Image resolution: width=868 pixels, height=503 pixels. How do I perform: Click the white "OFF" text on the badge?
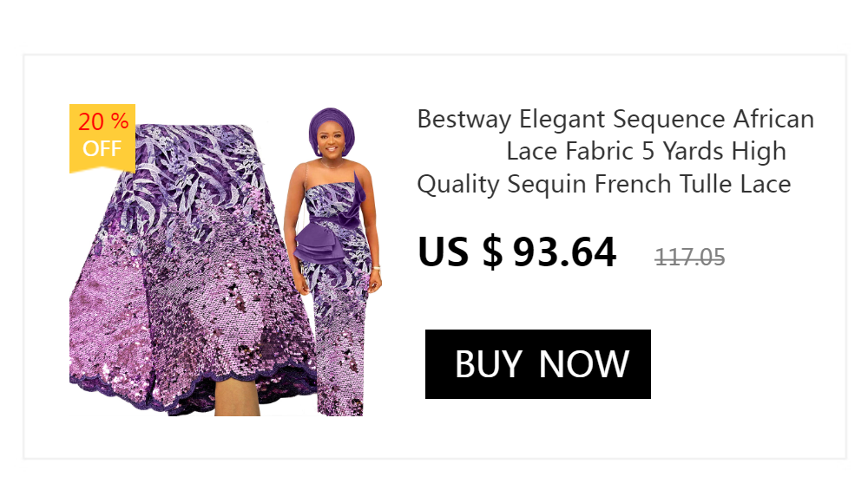pyautogui.click(x=102, y=148)
